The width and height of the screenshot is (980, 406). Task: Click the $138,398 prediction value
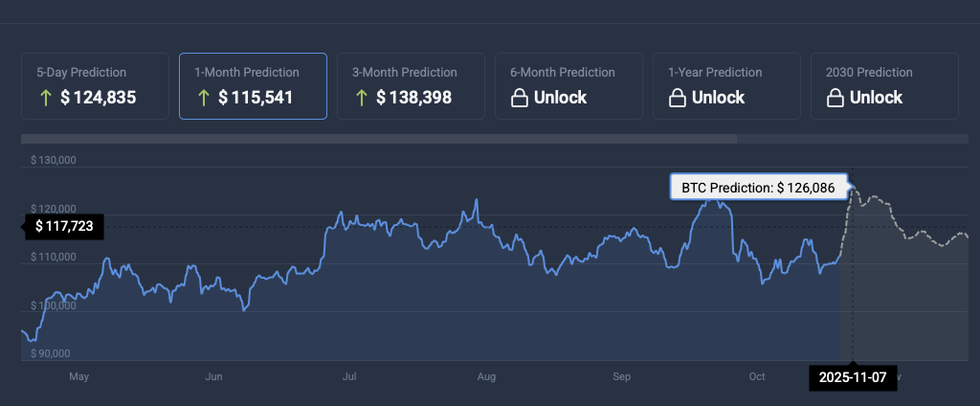point(414,98)
